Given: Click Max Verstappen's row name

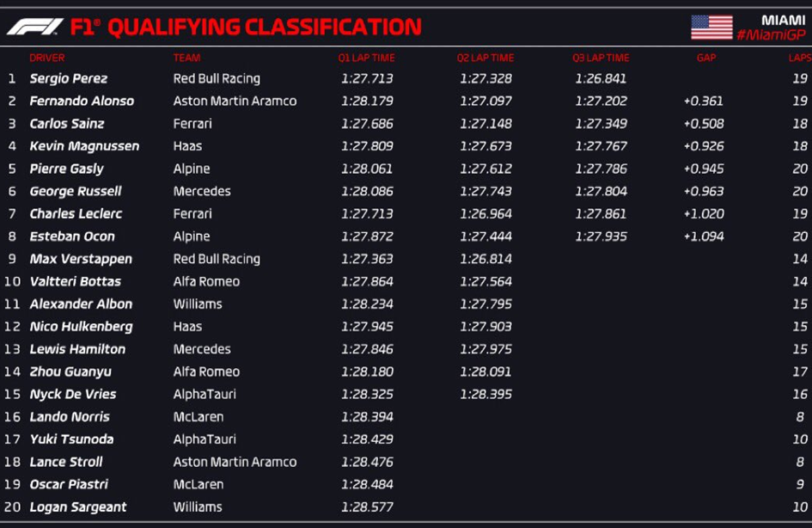Looking at the screenshot, I should point(81,259).
